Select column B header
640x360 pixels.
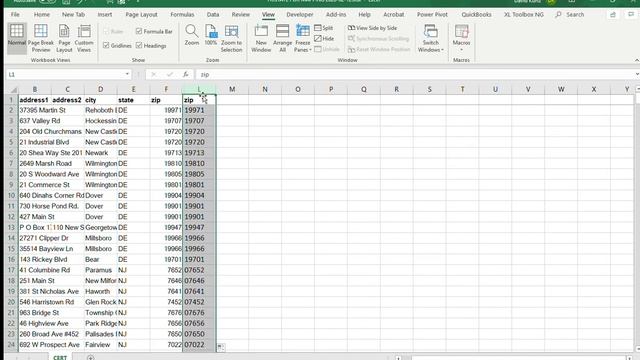(x=35, y=89)
